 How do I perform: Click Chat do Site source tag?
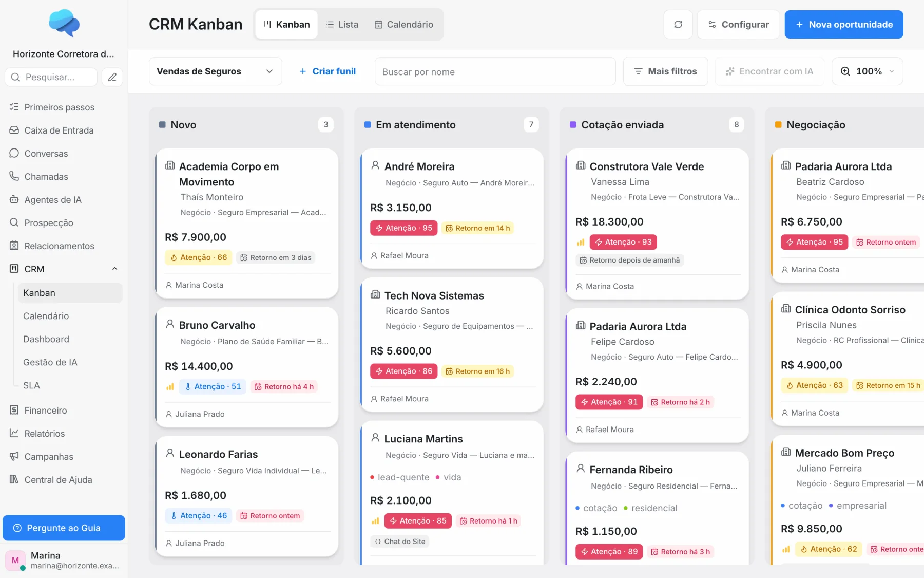click(x=400, y=542)
